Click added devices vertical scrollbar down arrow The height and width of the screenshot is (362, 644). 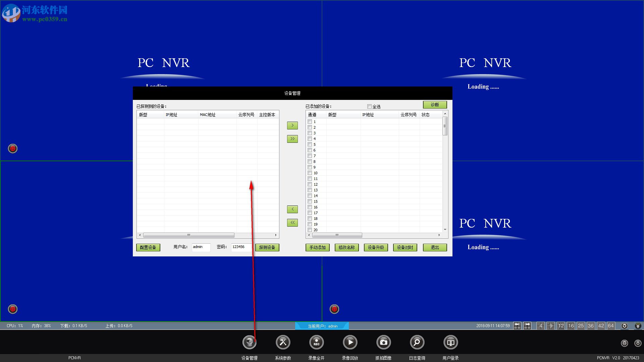(445, 230)
